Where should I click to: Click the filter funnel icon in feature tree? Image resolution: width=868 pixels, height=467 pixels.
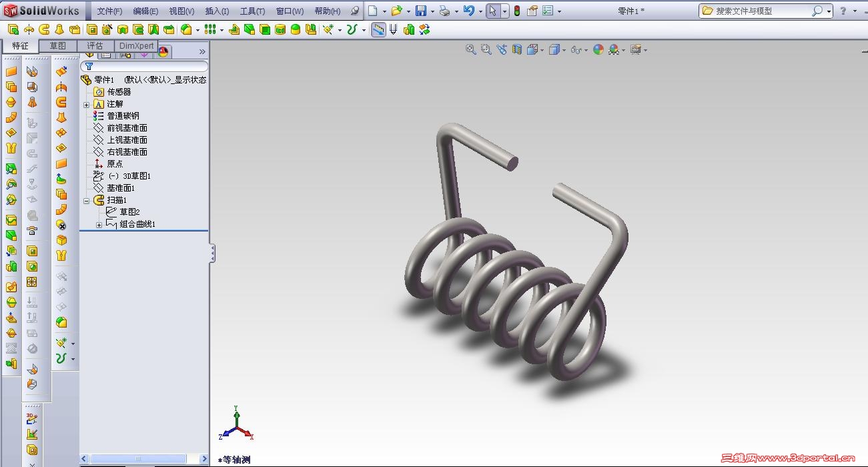click(x=89, y=67)
